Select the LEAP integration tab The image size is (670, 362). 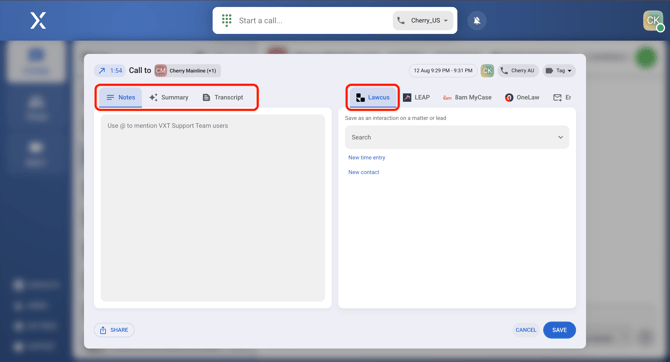pos(416,97)
